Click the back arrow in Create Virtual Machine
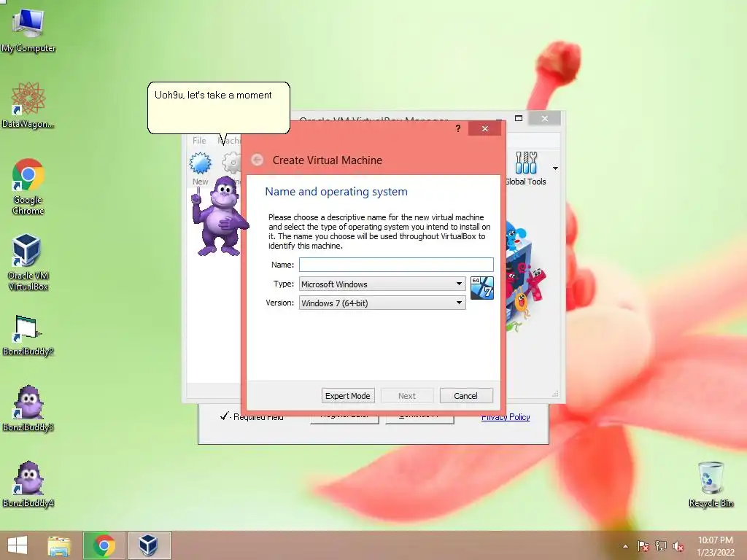Viewport: 747px width, 560px height. click(x=258, y=160)
